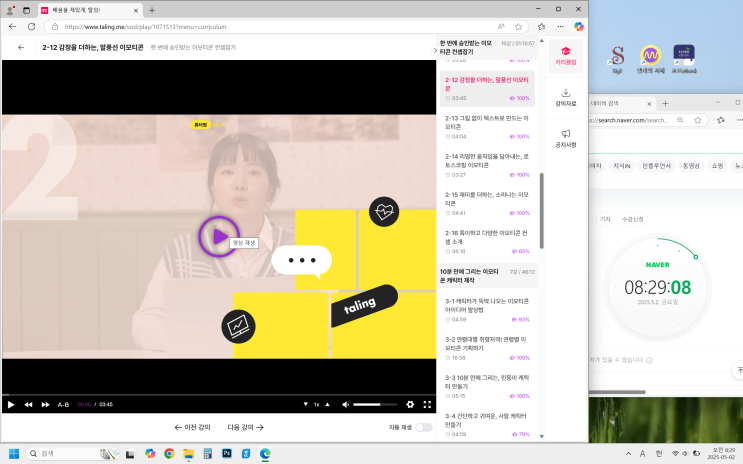Open Calculator from the taskbar
Screen dimensions: 743x464
click(208, 454)
